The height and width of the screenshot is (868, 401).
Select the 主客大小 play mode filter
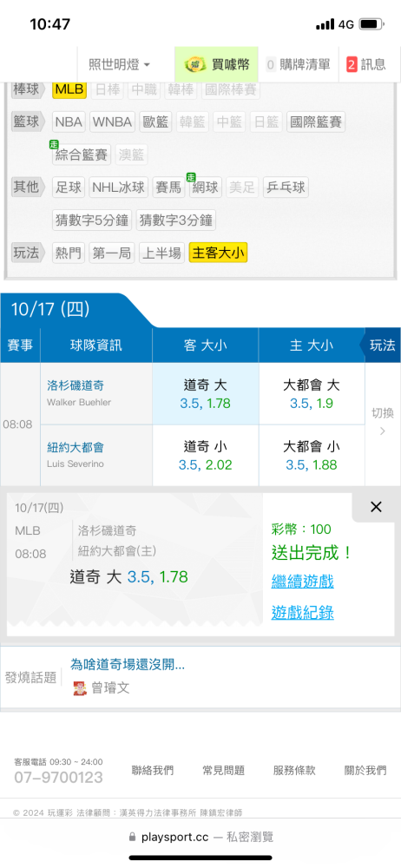point(218,253)
